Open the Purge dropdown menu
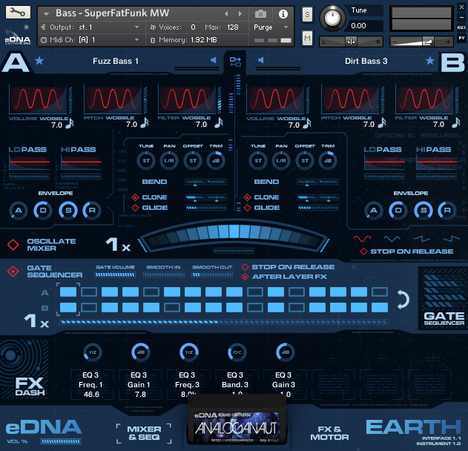 [x=286, y=27]
